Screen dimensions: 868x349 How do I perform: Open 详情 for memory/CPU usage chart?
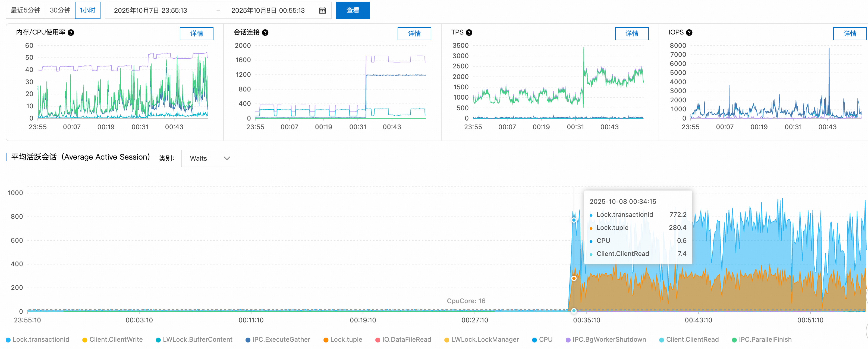point(196,33)
